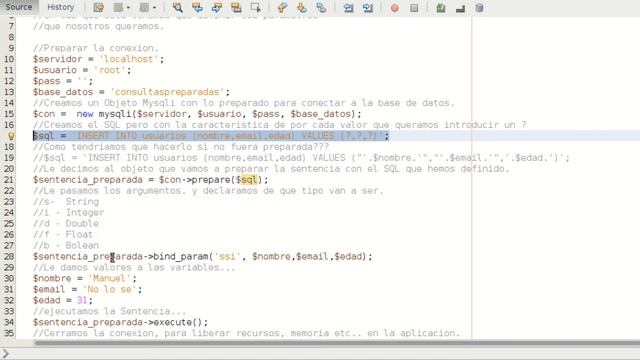Click the value 31 on the $edad line
This screenshot has height=360, width=640.
[x=82, y=300]
